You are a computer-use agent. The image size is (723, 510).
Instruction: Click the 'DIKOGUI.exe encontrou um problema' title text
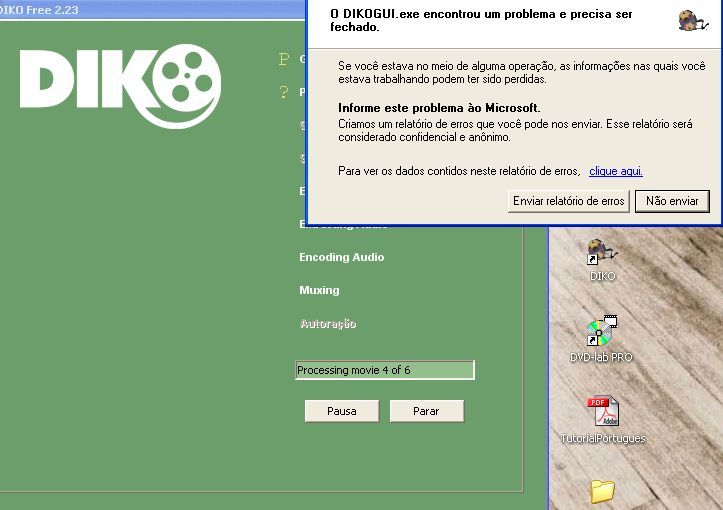[x=481, y=20]
